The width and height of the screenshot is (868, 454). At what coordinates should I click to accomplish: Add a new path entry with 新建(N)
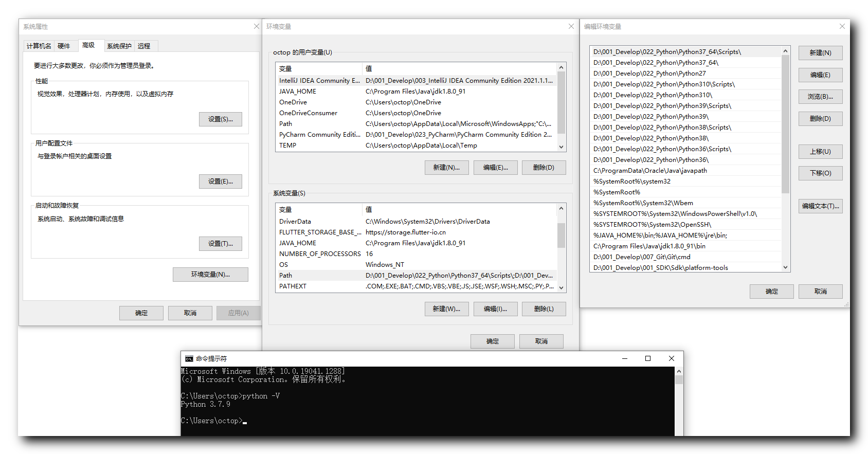pyautogui.click(x=821, y=53)
